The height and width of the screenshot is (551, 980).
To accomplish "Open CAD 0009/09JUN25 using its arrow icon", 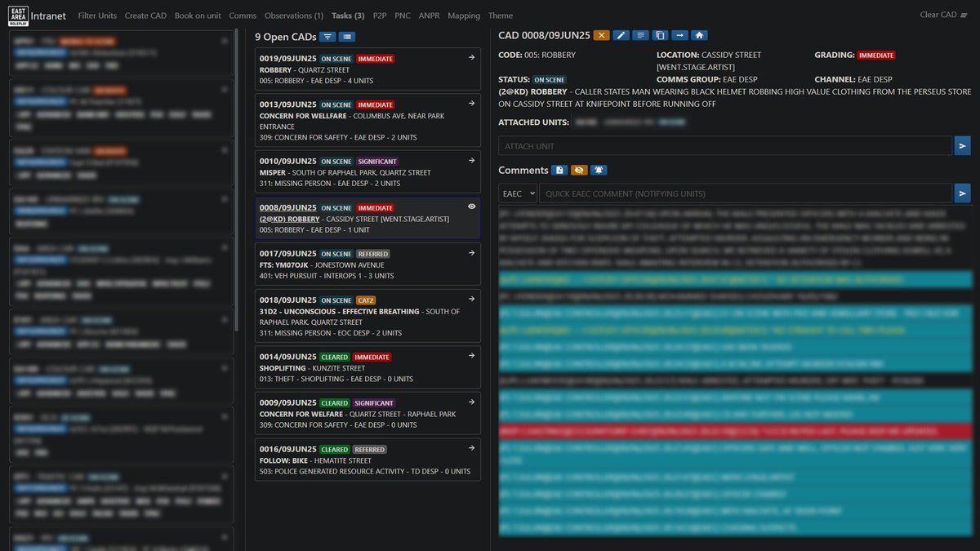I will pos(471,402).
